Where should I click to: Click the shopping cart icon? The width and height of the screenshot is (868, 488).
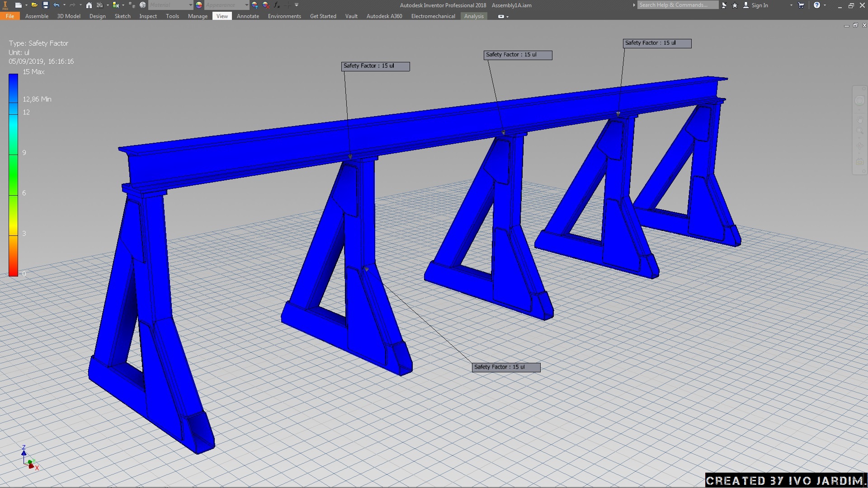click(801, 5)
